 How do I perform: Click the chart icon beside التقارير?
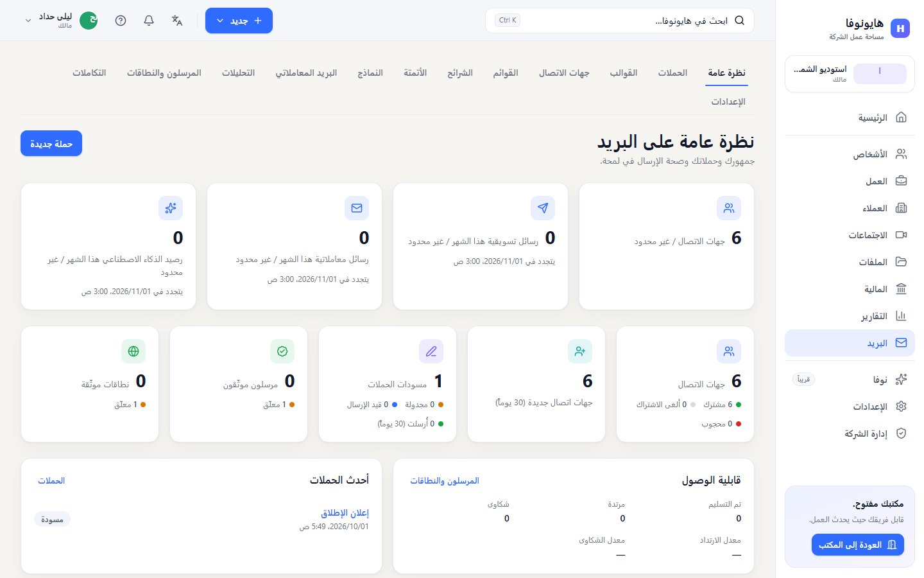pyautogui.click(x=901, y=316)
